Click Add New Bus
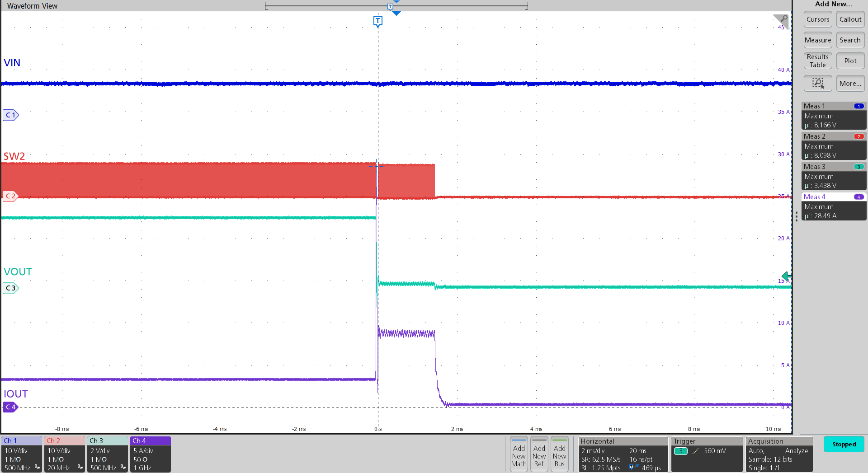The width and height of the screenshot is (868, 473). pyautogui.click(x=559, y=454)
